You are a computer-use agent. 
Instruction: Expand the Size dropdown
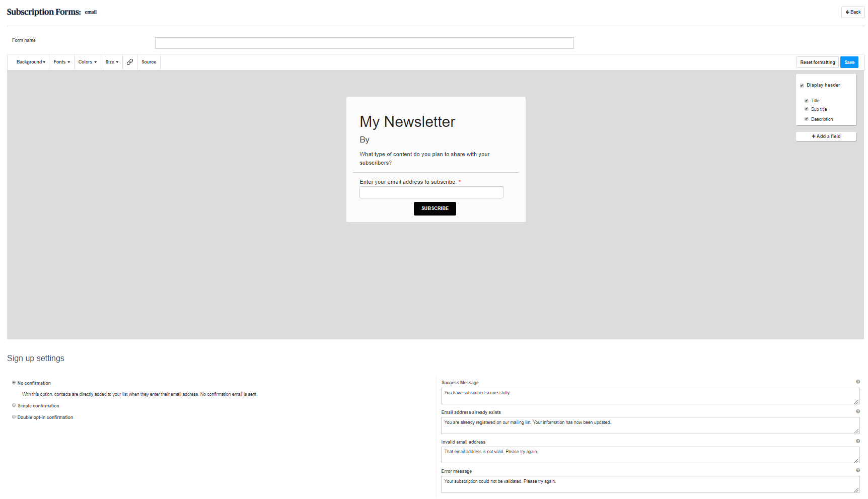tap(112, 62)
